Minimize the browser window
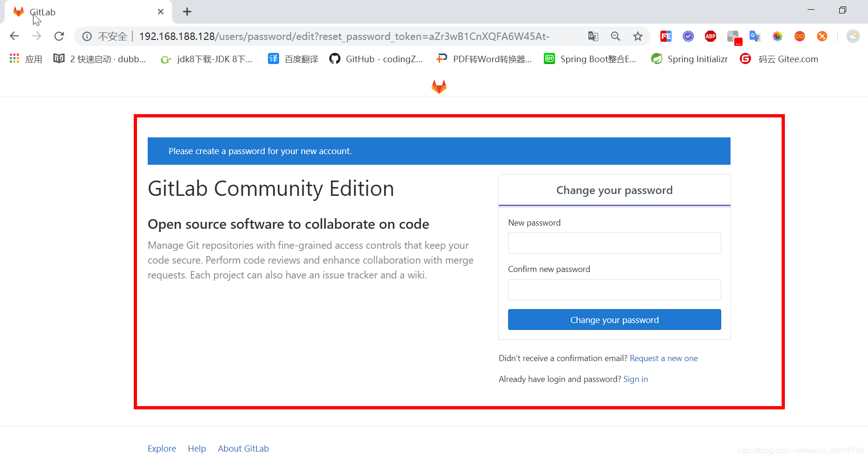 pyautogui.click(x=811, y=10)
